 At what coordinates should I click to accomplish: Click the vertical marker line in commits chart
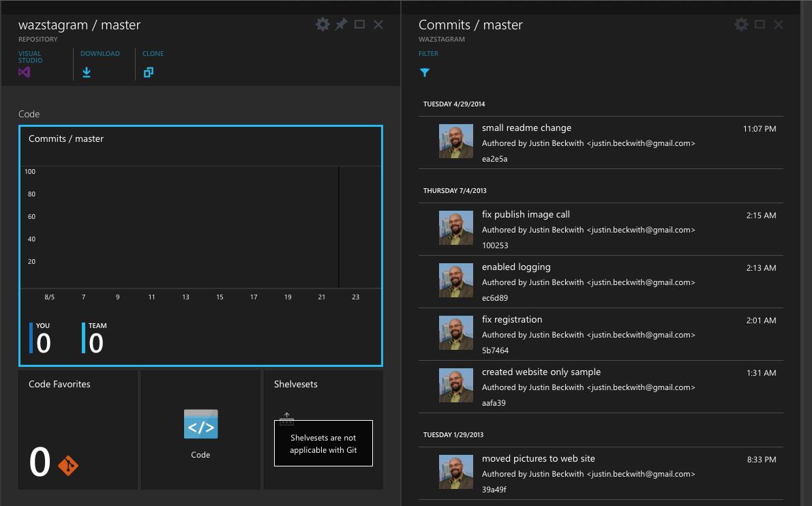point(339,227)
